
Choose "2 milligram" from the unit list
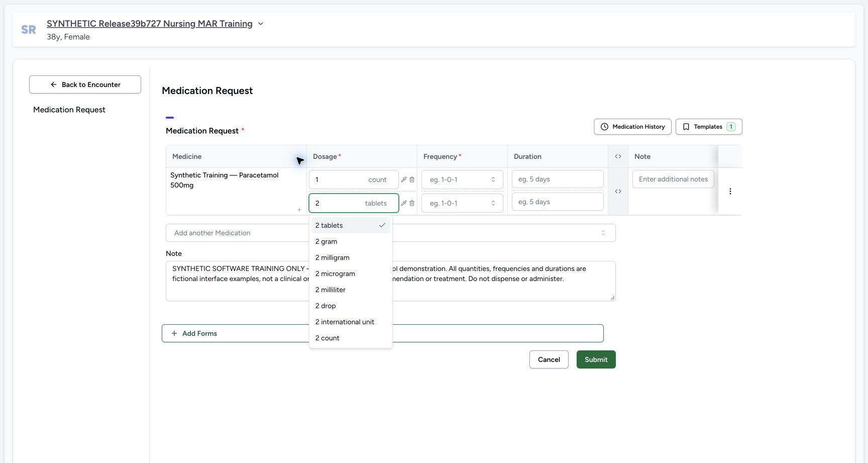coord(351,257)
